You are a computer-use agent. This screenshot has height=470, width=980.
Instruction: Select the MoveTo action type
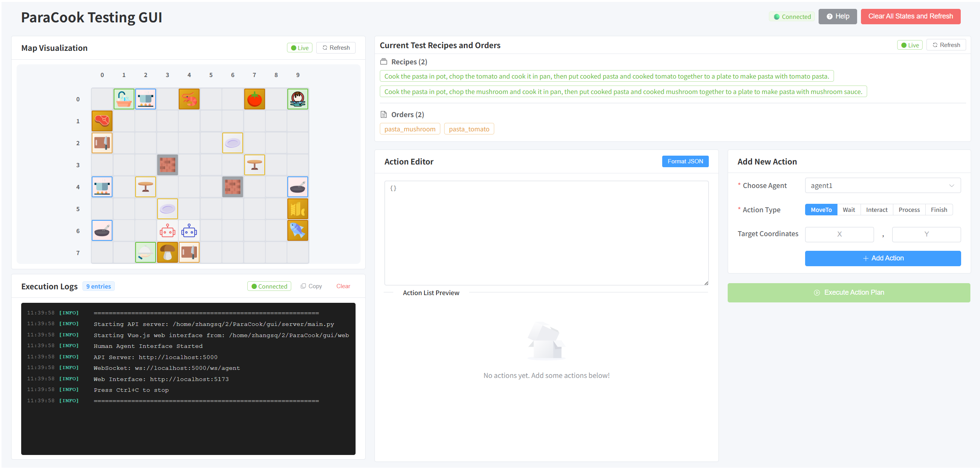[821, 210]
